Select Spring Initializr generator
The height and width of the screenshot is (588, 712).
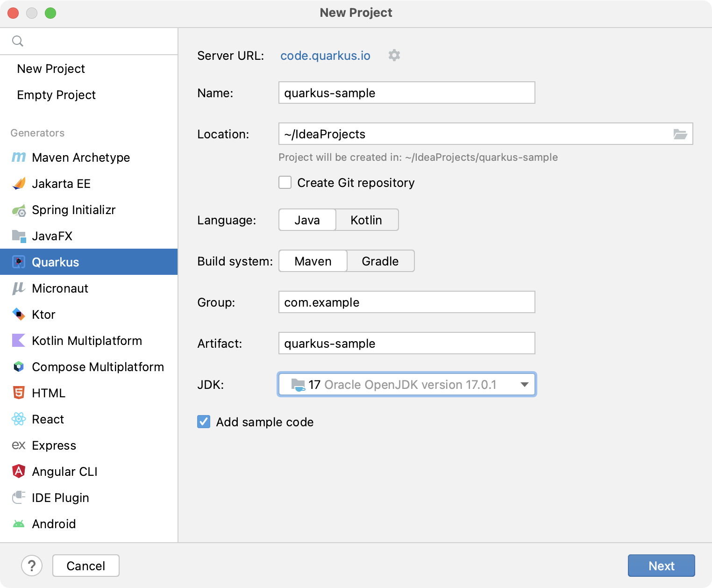pos(89,210)
